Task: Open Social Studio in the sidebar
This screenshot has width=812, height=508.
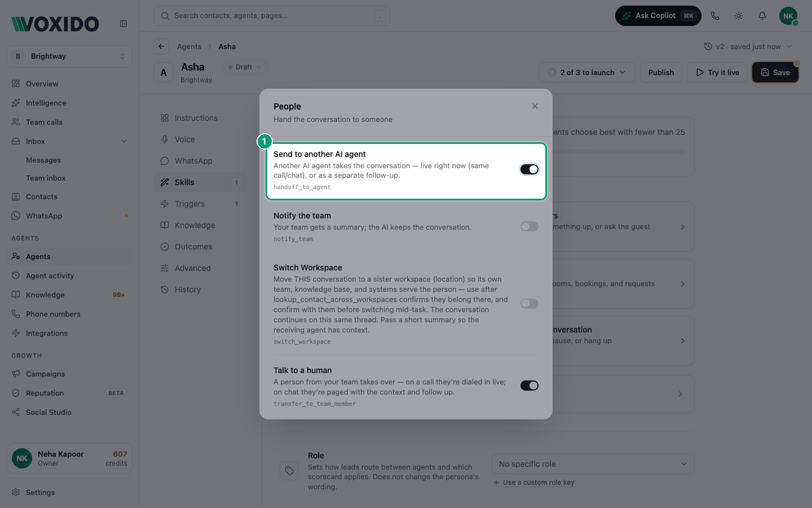Action: coord(70,412)
